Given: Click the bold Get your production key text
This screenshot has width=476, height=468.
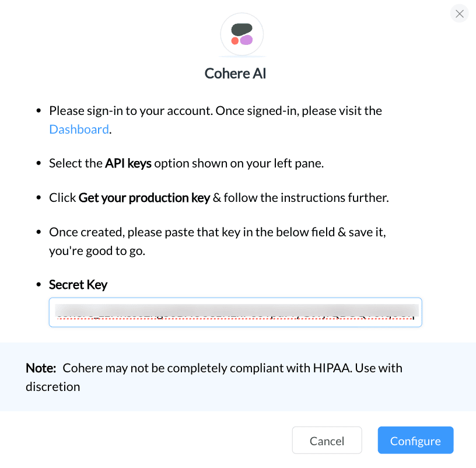Looking at the screenshot, I should 144,198.
